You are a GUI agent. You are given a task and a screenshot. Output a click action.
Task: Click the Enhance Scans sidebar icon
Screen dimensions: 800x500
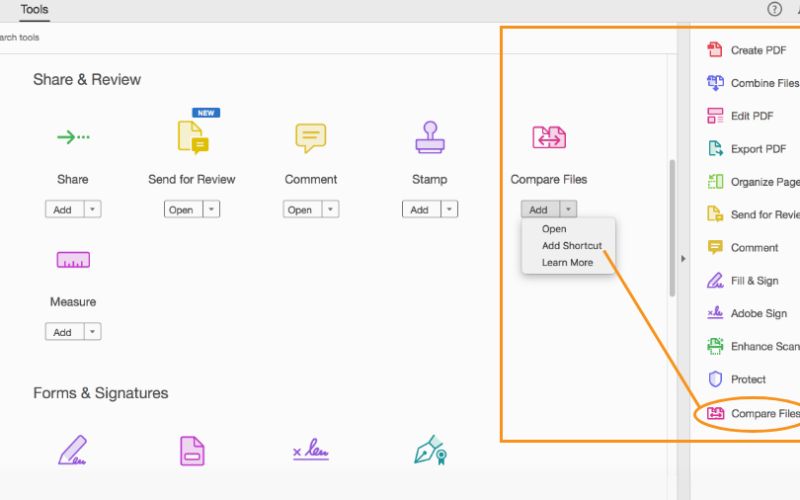coord(715,346)
